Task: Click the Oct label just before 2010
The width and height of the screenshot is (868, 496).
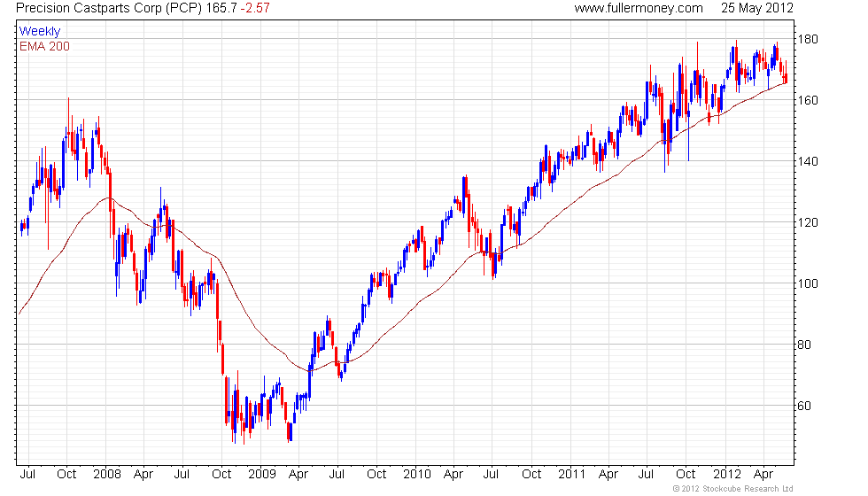Action: tap(376, 475)
